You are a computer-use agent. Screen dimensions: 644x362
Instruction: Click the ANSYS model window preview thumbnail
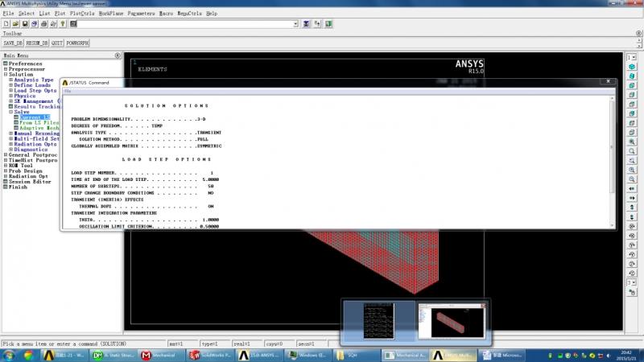452,321
